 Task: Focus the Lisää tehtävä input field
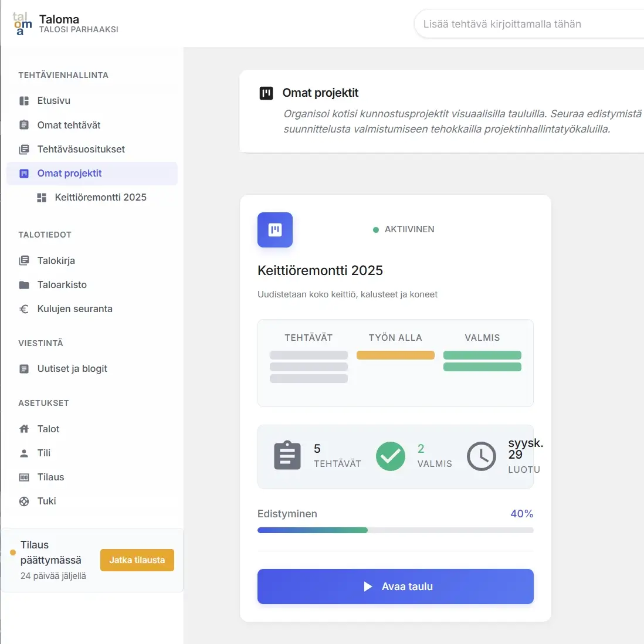[528, 25]
